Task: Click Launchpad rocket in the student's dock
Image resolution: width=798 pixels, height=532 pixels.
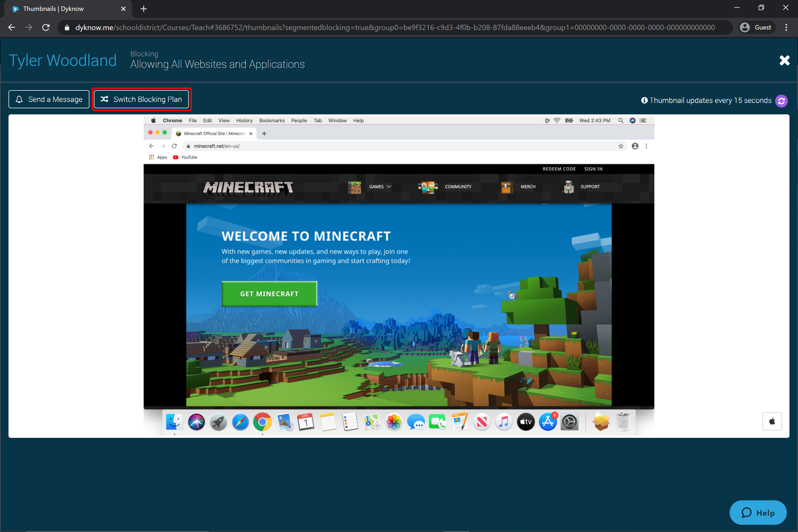Action: 218,422
